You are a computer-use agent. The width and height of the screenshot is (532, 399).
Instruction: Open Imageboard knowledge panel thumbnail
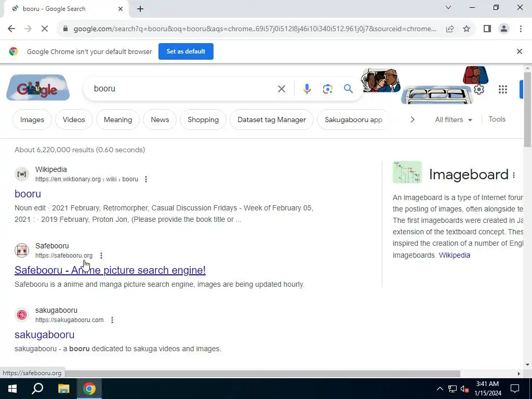407,172
